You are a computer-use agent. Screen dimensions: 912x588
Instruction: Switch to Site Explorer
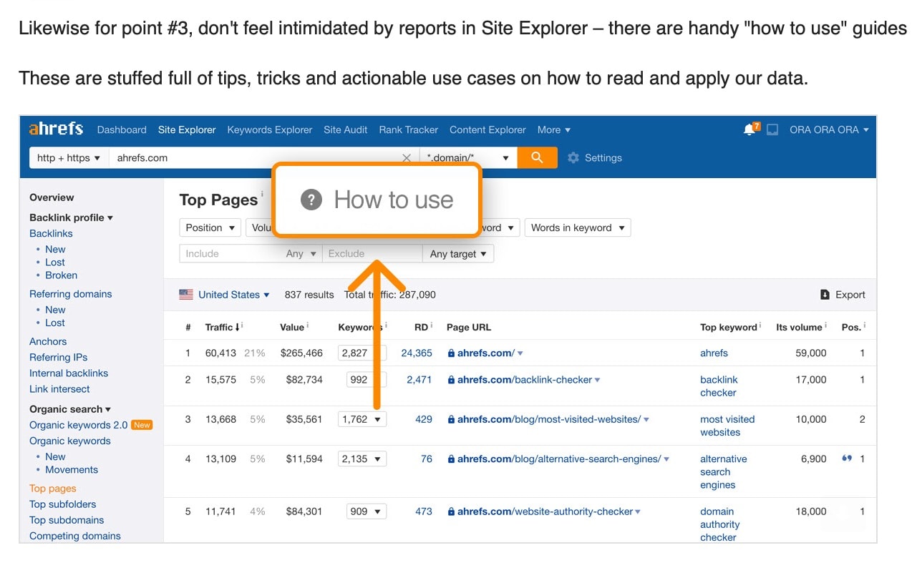coord(187,129)
